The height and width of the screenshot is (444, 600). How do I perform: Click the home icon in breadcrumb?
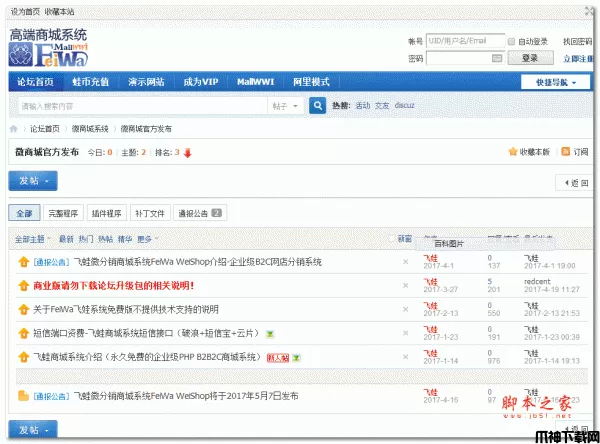pos(14,129)
